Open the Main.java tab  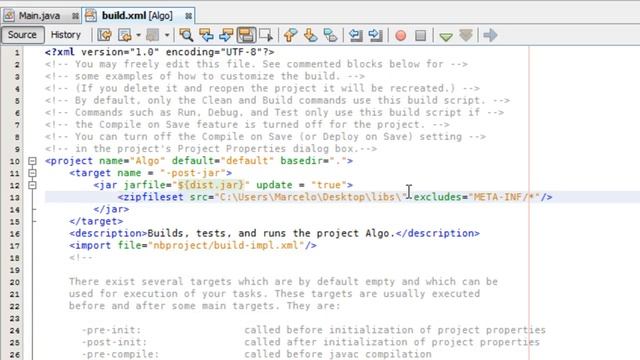[x=40, y=16]
